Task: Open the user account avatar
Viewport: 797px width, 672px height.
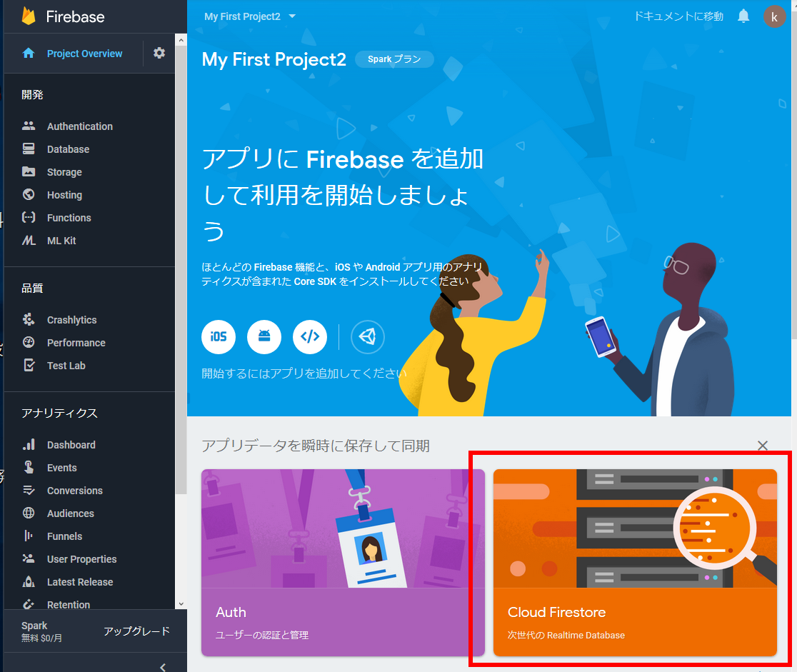Action: click(x=774, y=16)
